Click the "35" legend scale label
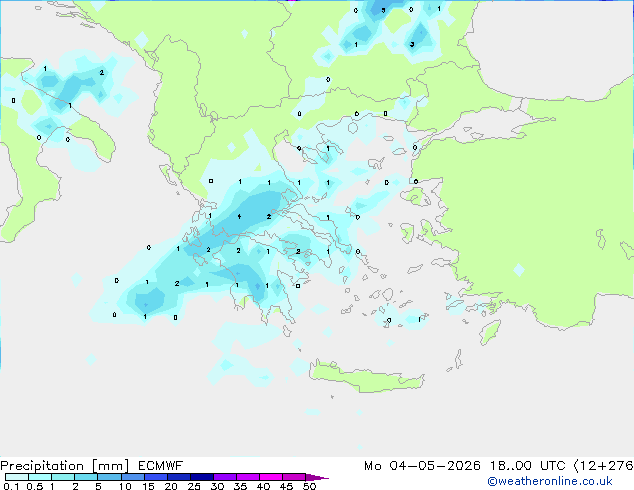This screenshot has width=634, height=490. click(x=240, y=486)
